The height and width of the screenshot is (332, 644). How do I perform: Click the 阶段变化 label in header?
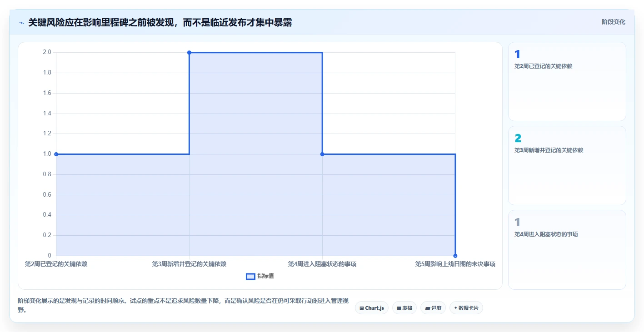point(613,22)
